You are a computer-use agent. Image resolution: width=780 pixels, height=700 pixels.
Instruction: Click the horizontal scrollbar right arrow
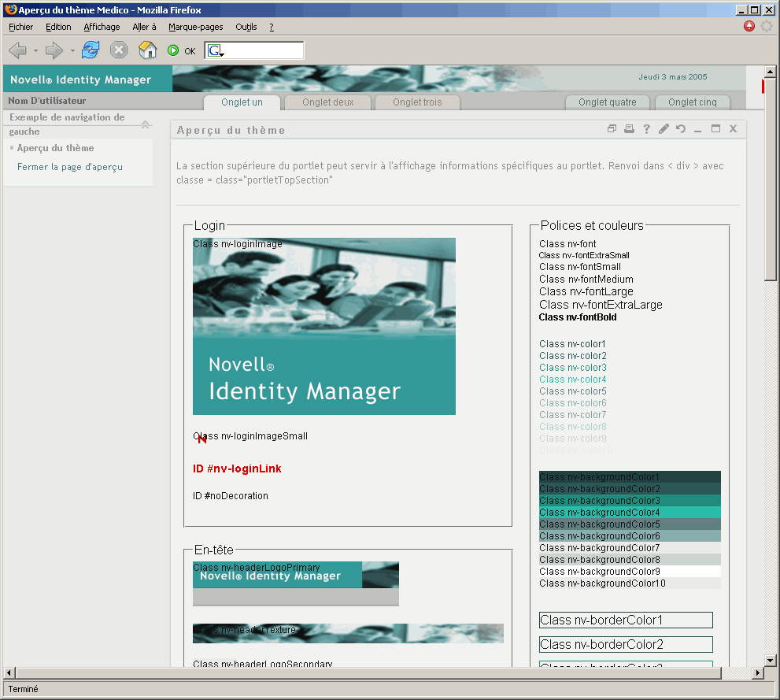click(x=757, y=672)
